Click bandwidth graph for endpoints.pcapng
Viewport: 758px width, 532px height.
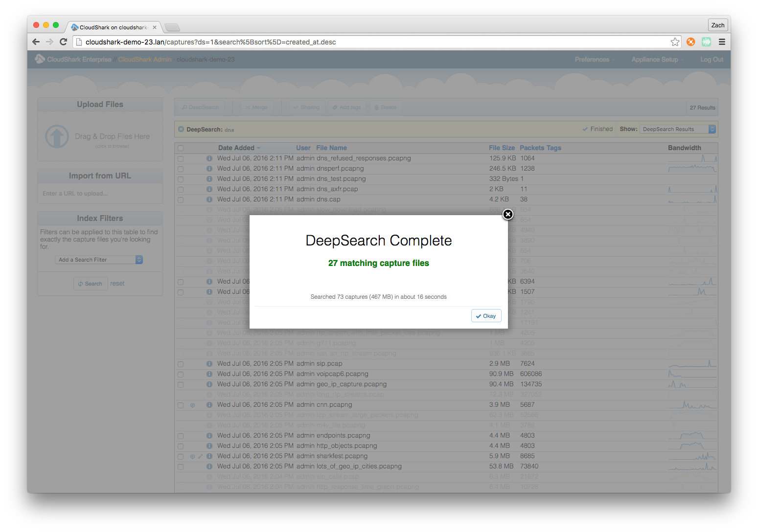(692, 436)
